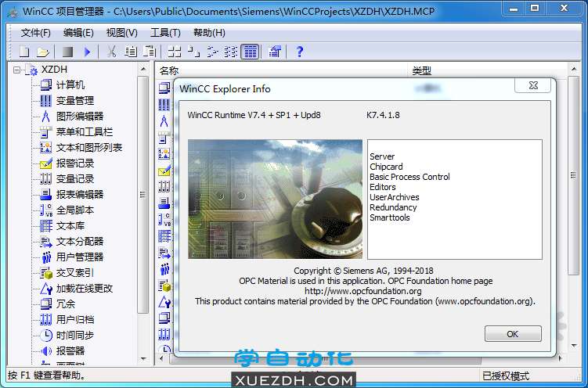Select 变量管理 in the project tree
The width and height of the screenshot is (588, 388).
[x=75, y=101]
